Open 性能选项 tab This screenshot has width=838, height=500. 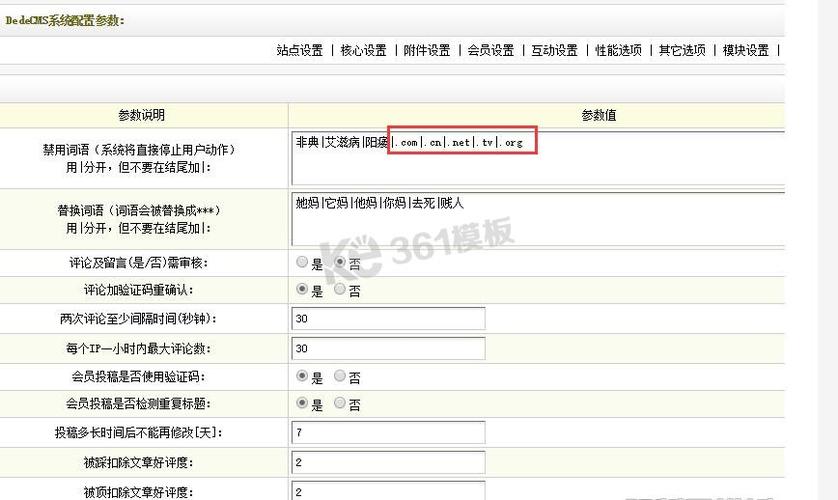(618, 51)
